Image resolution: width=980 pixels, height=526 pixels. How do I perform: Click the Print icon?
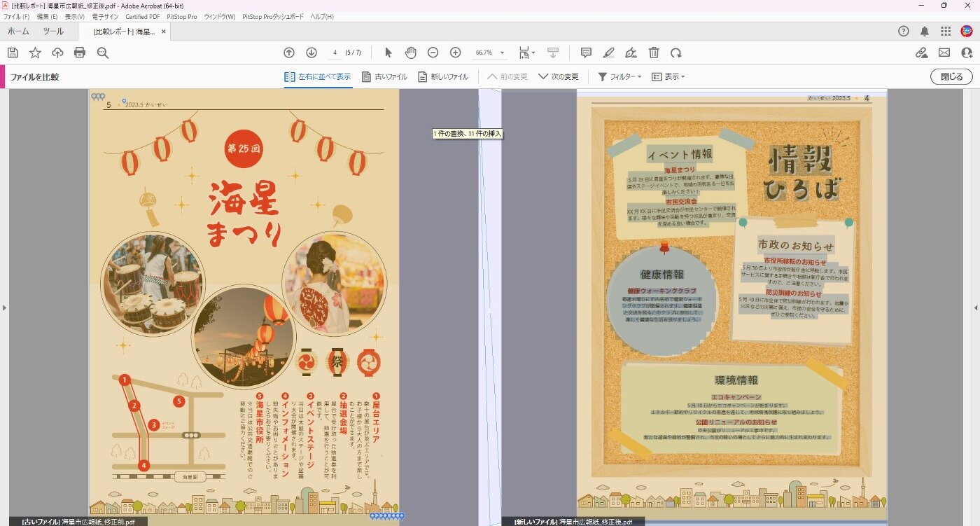pyautogui.click(x=80, y=53)
